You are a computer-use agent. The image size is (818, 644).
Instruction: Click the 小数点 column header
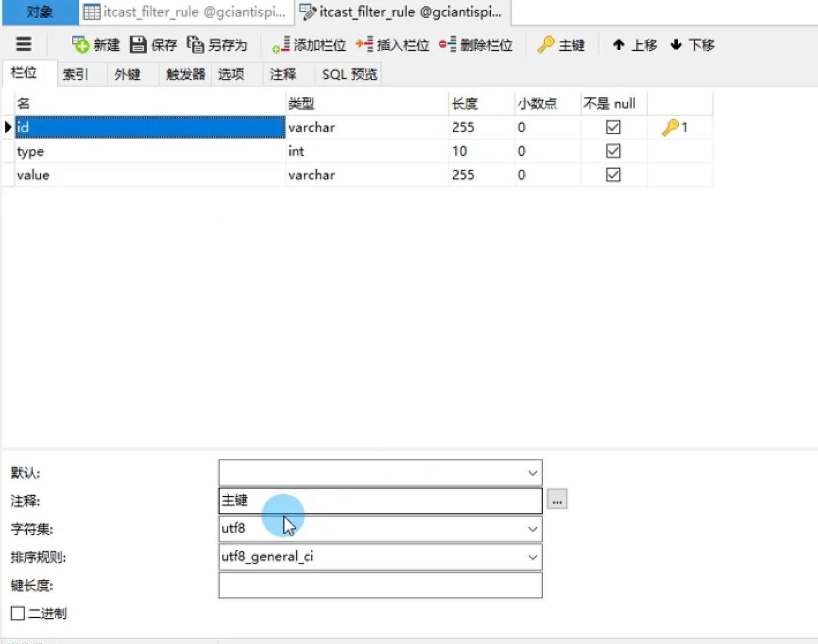click(x=547, y=103)
